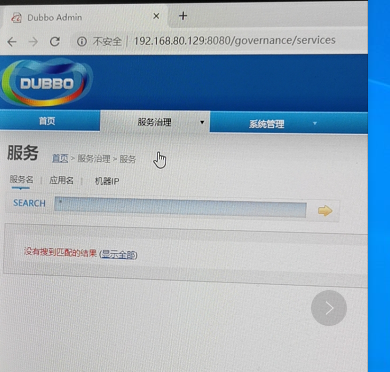Close the Dubbo Admin tab
The height and width of the screenshot is (372, 390).
[x=156, y=16]
